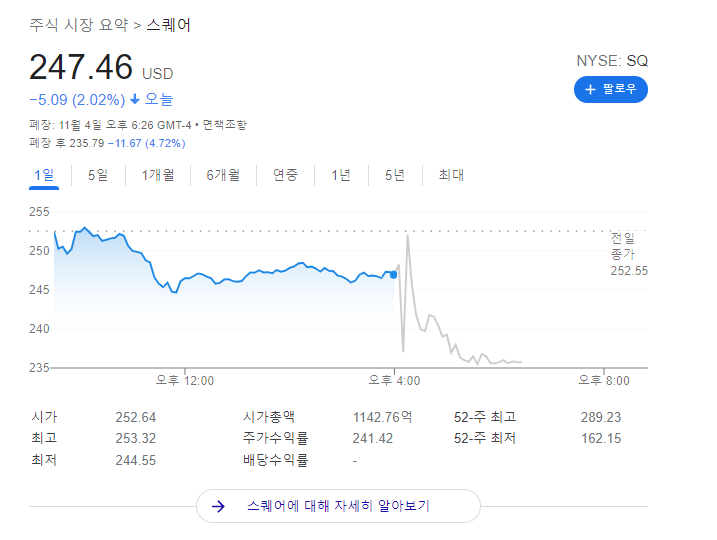The image size is (717, 540).
Task: Click the blue dot marker on the chart
Action: [x=393, y=275]
